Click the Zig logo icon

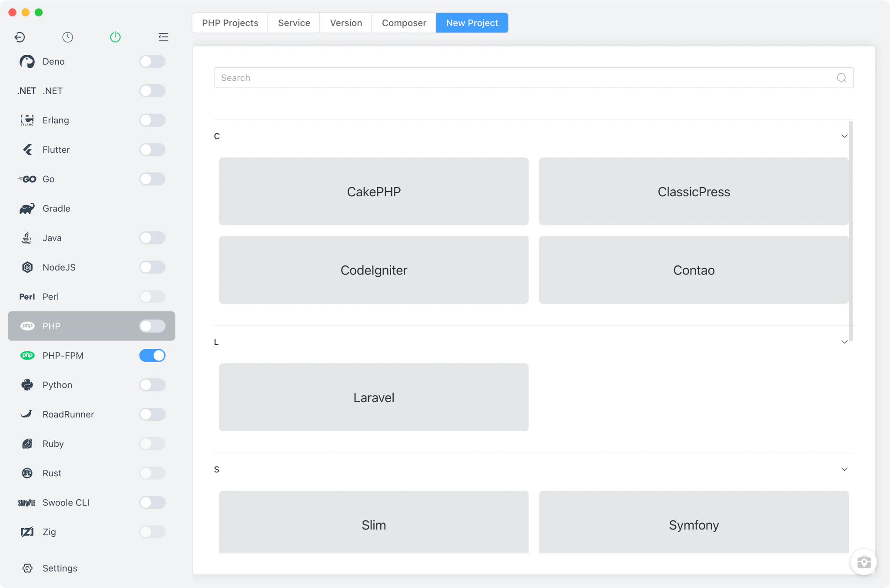coord(27,532)
